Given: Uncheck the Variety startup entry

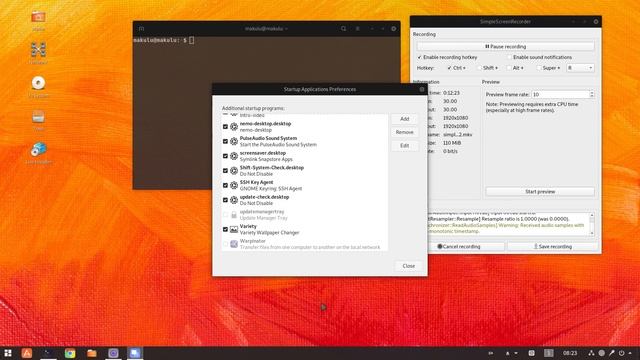Looking at the screenshot, I should point(225,229).
